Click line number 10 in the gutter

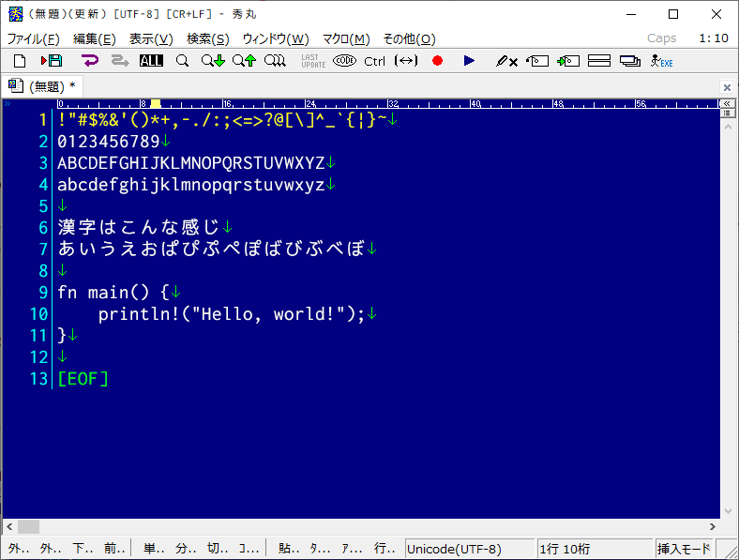click(x=38, y=314)
